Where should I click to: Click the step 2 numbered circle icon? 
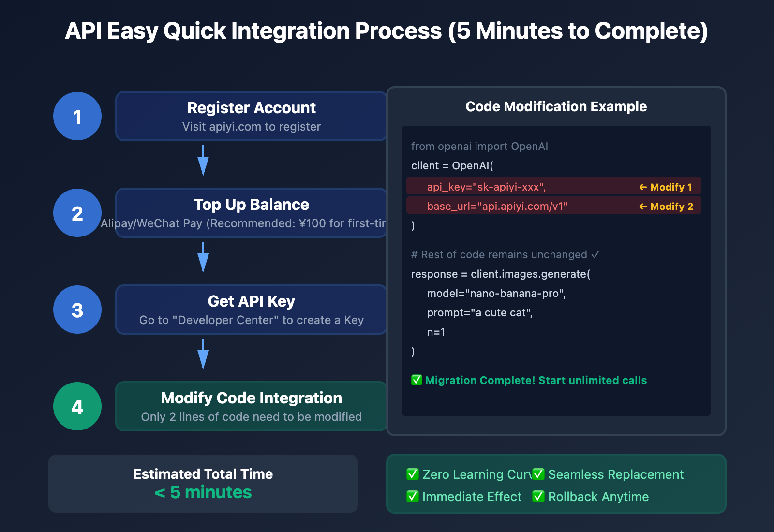[77, 213]
